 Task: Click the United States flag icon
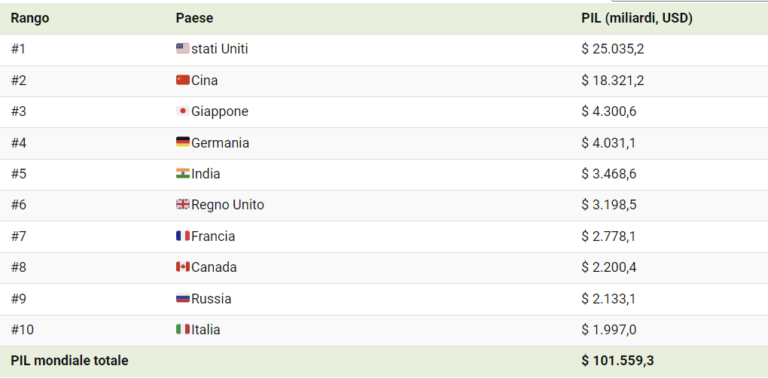click(x=183, y=48)
